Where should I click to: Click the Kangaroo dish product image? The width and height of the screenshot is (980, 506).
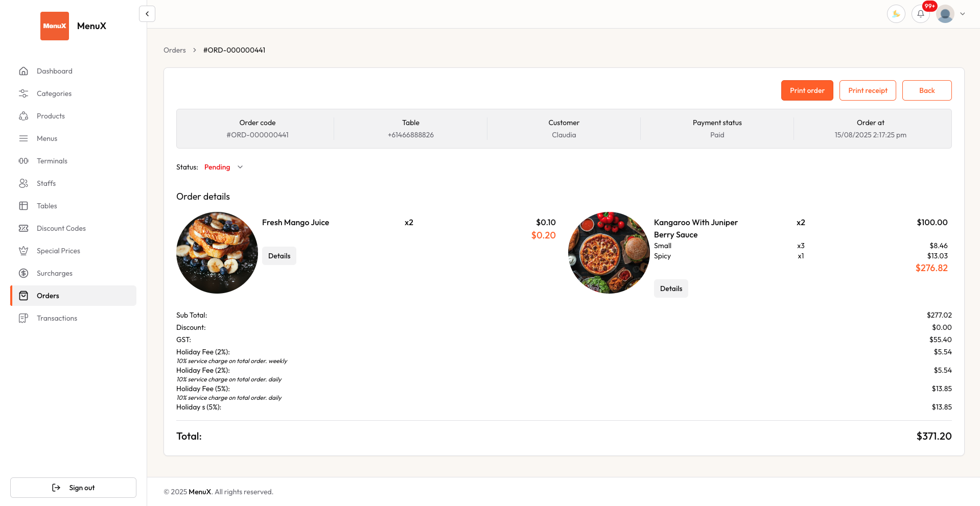pos(609,253)
